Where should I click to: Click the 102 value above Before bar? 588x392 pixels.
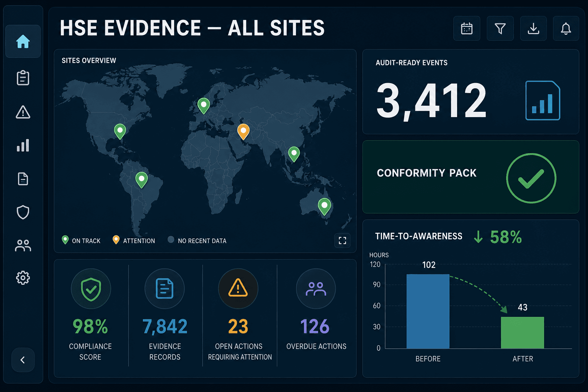[x=429, y=265]
